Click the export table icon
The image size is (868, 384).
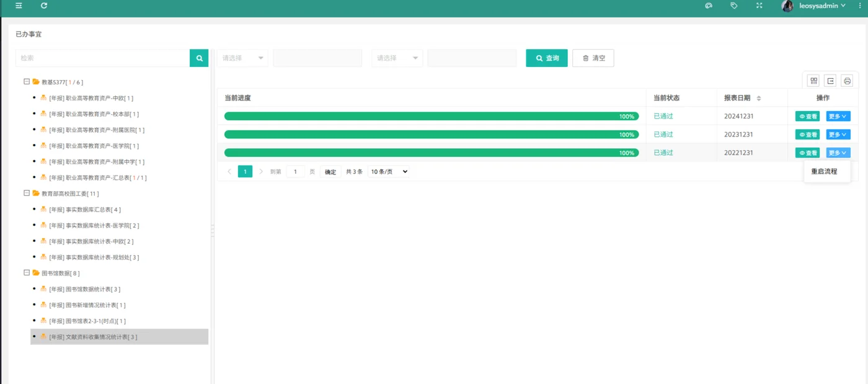point(831,81)
